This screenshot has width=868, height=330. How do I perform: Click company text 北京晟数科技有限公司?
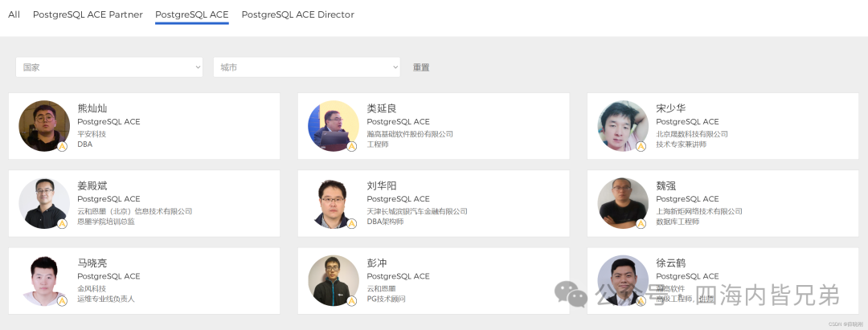pyautogui.click(x=691, y=134)
